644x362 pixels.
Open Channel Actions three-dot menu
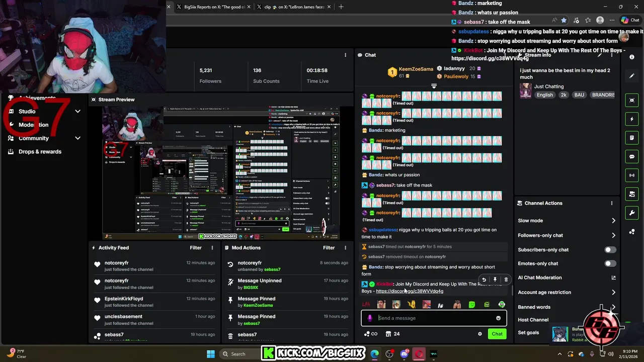612,203
